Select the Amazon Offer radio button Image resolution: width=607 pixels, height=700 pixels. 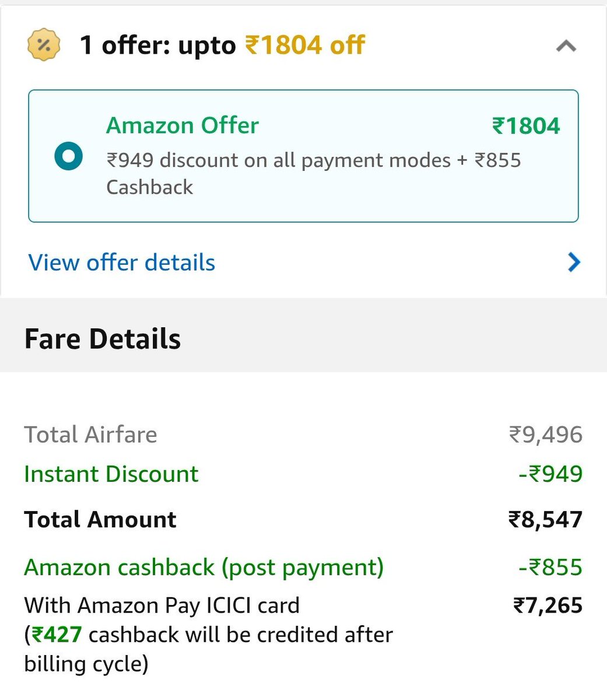[68, 156]
